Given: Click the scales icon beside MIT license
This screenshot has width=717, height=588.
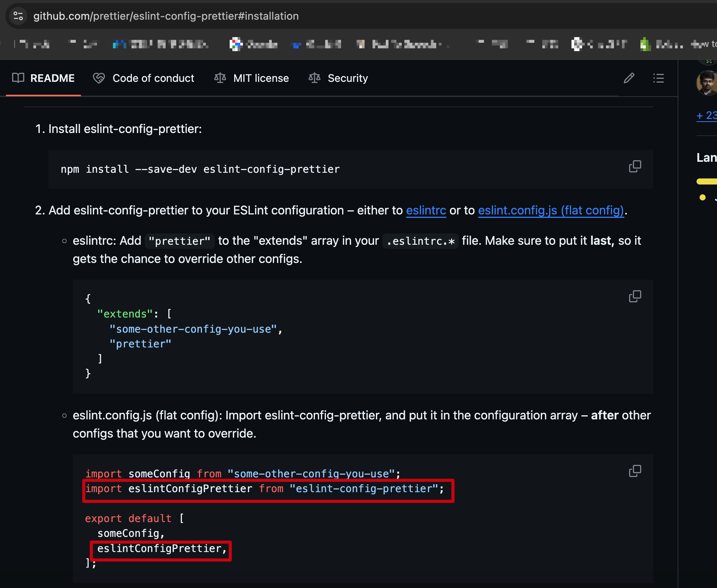Looking at the screenshot, I should coord(220,78).
